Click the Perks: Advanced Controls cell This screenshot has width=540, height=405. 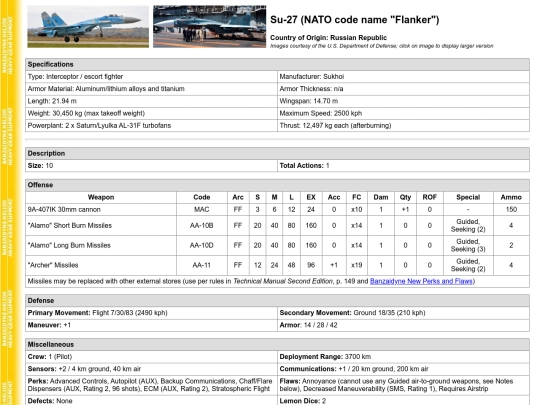pyautogui.click(x=151, y=385)
